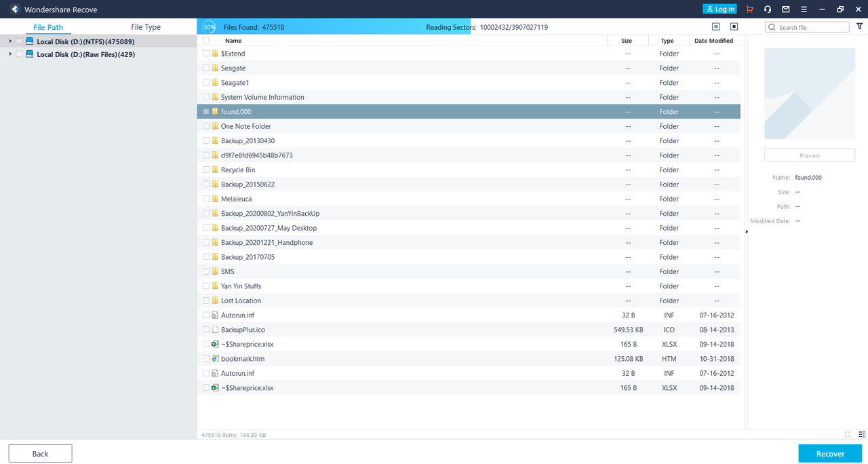The image size is (868, 464).
Task: Select the Backup_20200802_YanYinBackUp folder
Action: (x=270, y=214)
